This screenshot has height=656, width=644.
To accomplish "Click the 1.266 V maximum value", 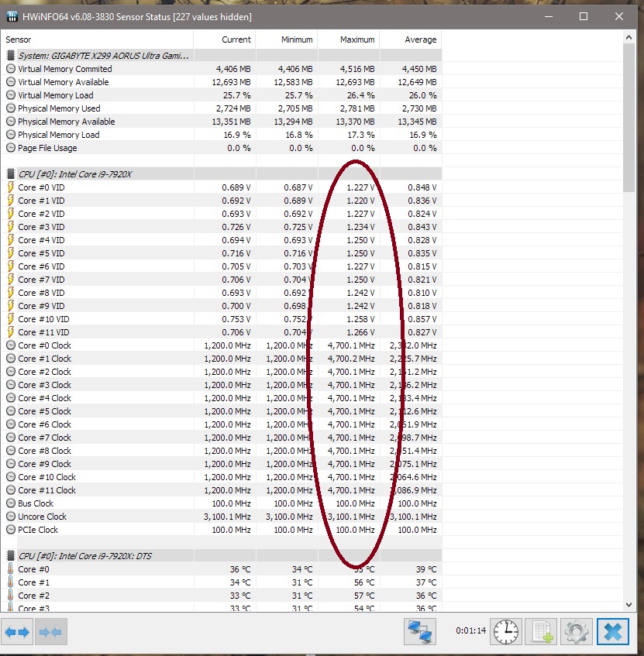I will [x=360, y=332].
